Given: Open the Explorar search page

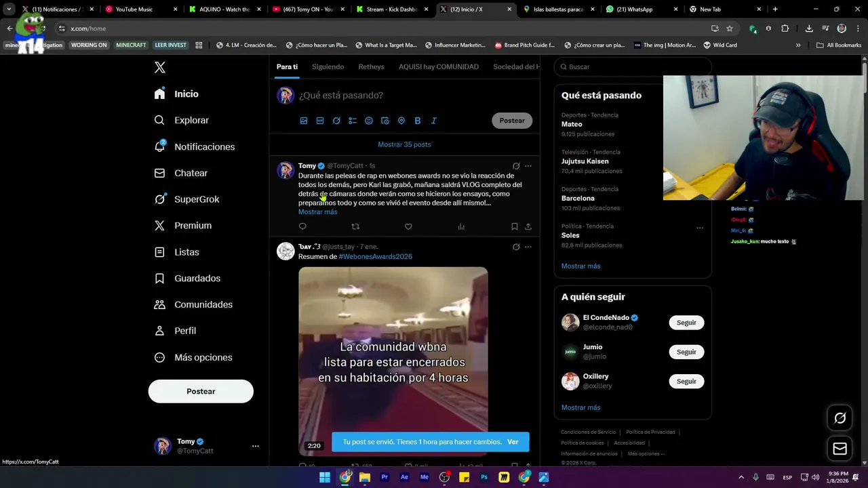Looking at the screenshot, I should pyautogui.click(x=181, y=120).
